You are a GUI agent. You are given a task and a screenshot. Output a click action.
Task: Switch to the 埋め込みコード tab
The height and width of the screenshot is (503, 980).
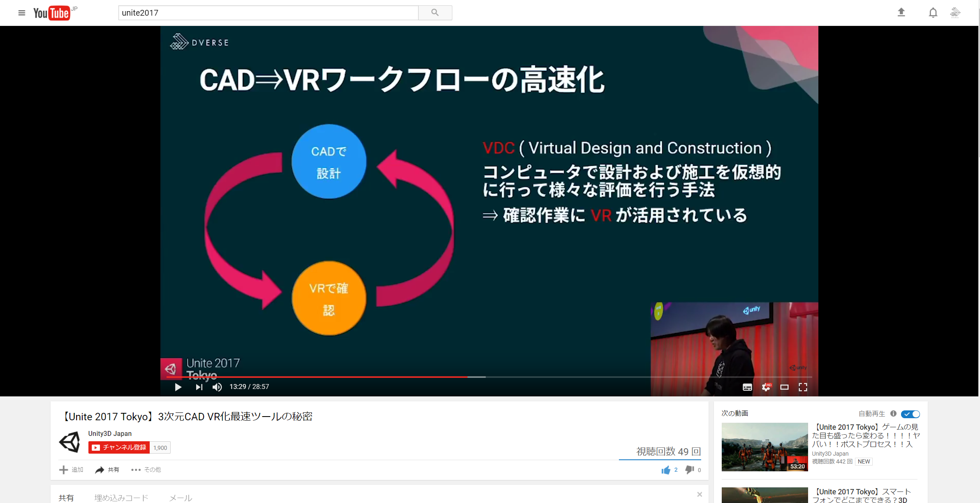[x=120, y=497]
